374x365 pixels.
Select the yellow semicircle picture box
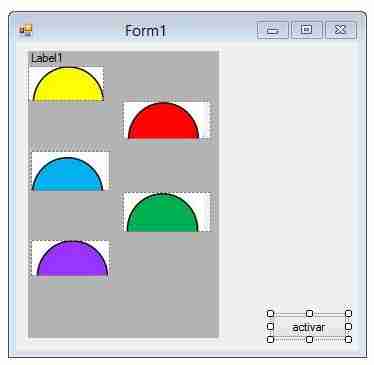point(67,84)
